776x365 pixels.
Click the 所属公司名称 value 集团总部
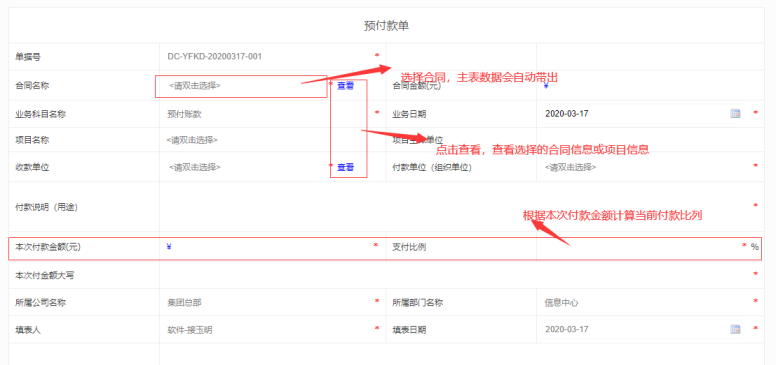pyautogui.click(x=185, y=303)
